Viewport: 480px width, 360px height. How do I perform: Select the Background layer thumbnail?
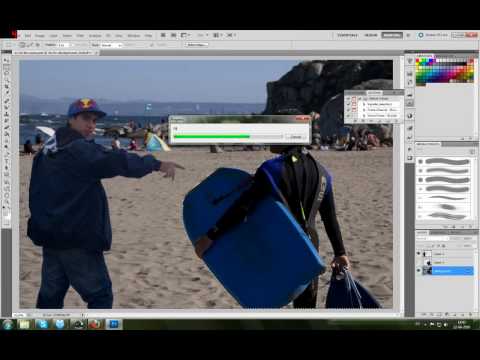[427, 271]
